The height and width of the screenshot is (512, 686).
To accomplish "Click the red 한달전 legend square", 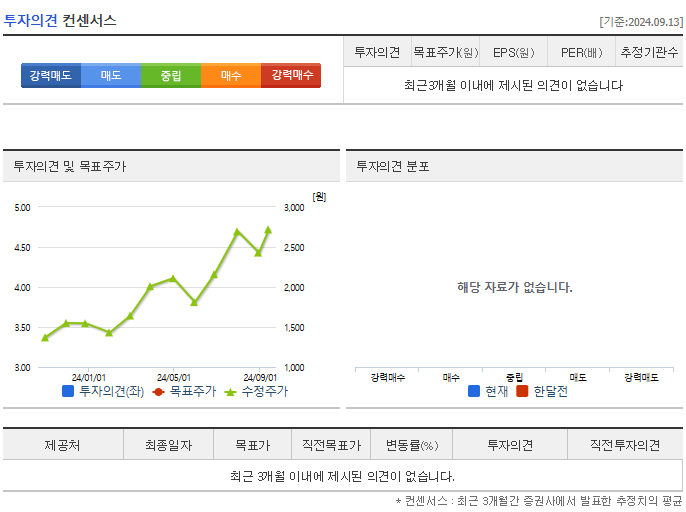I will (x=522, y=391).
